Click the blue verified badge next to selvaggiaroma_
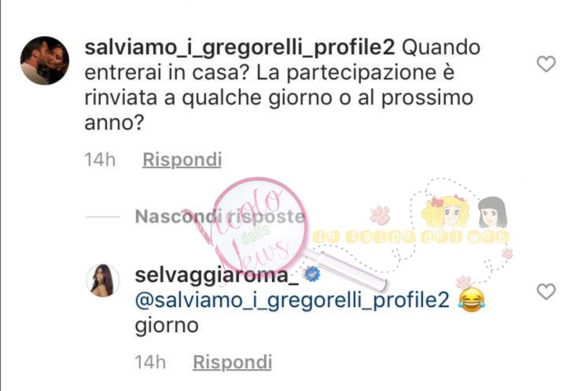 [311, 275]
